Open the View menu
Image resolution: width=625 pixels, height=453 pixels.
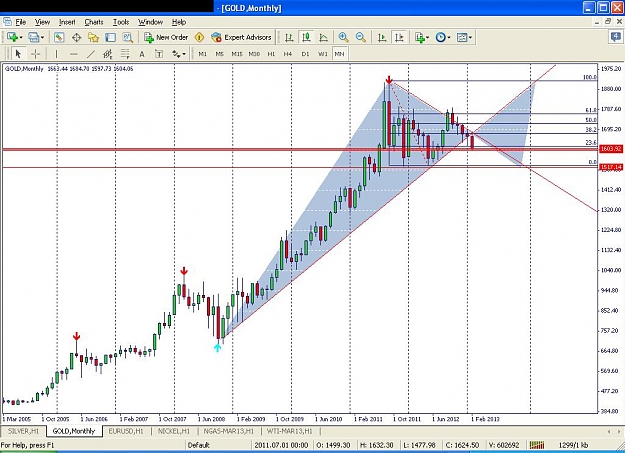(x=42, y=22)
